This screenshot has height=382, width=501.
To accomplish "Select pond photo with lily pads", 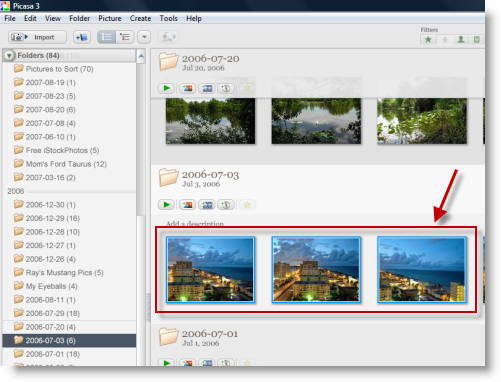I will coord(422,121).
